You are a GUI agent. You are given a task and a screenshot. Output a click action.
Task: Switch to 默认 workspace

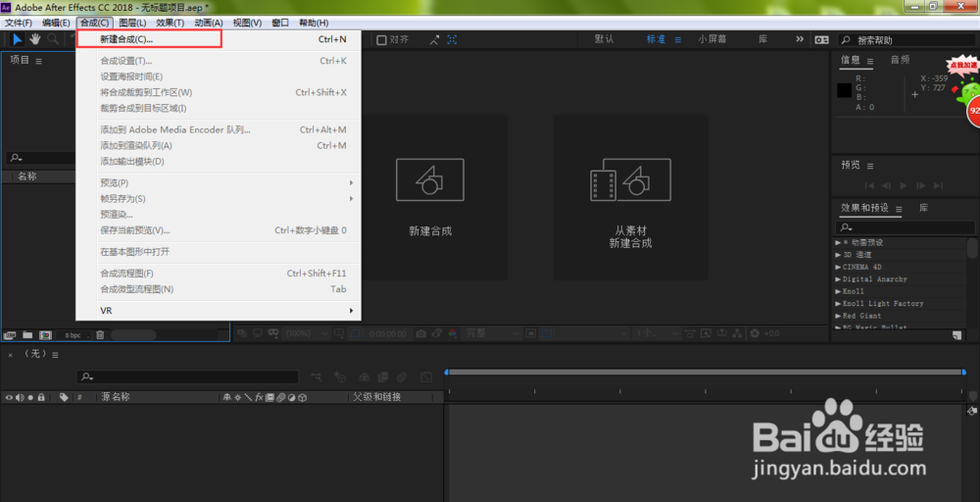pyautogui.click(x=605, y=39)
